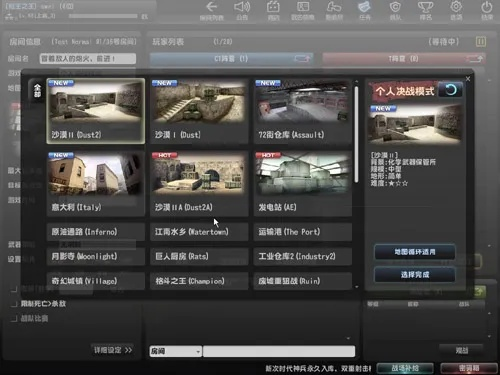Open the 房间 chat channel dropdown
This screenshot has height=375, width=500.
pyautogui.click(x=176, y=351)
